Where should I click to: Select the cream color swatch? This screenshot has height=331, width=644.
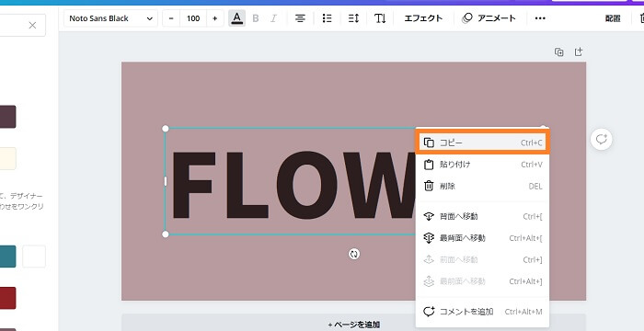click(7, 158)
